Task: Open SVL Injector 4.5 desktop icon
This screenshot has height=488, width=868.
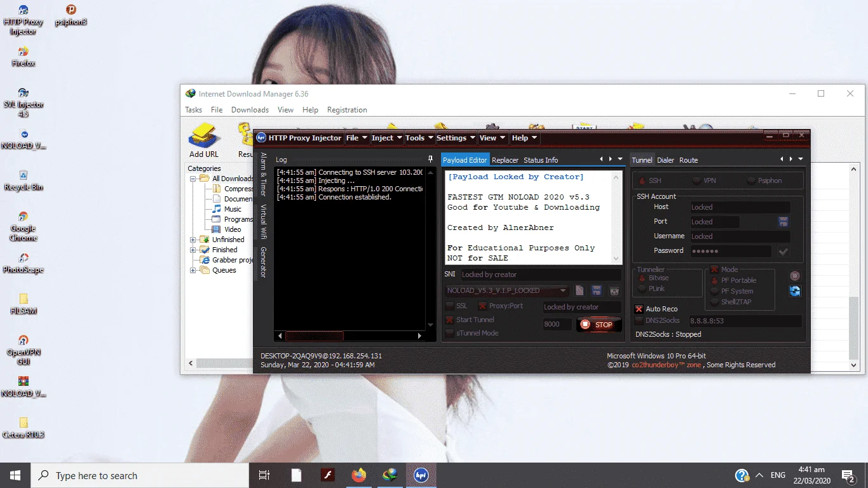Action: click(x=24, y=102)
